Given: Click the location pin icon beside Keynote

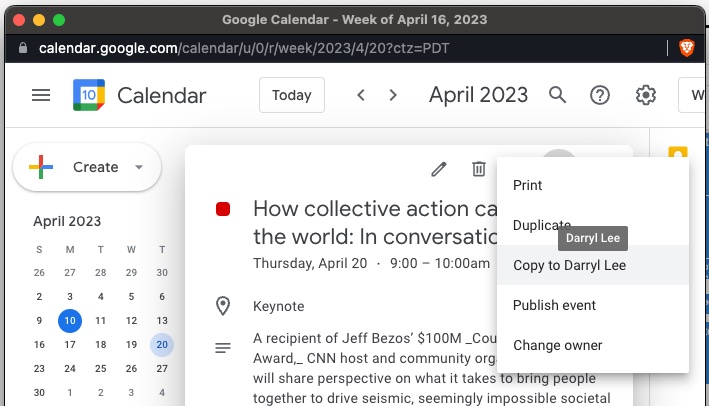Looking at the screenshot, I should click(x=222, y=306).
